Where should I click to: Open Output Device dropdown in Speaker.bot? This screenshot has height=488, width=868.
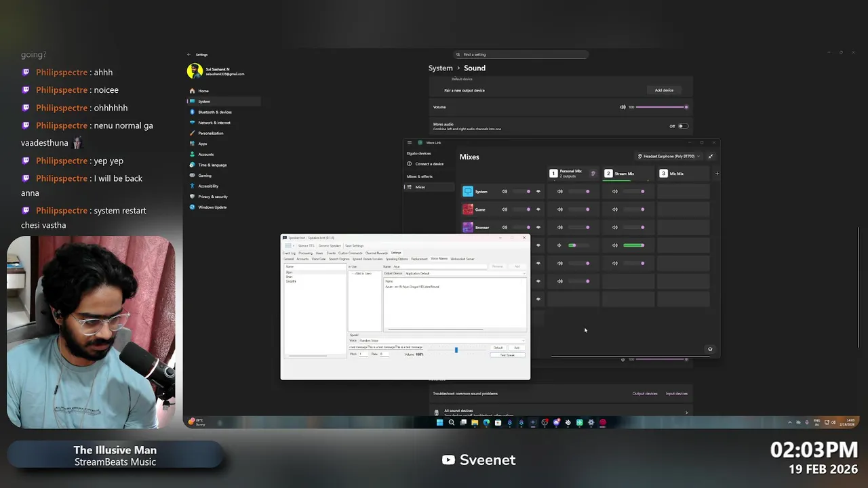tap(465, 273)
